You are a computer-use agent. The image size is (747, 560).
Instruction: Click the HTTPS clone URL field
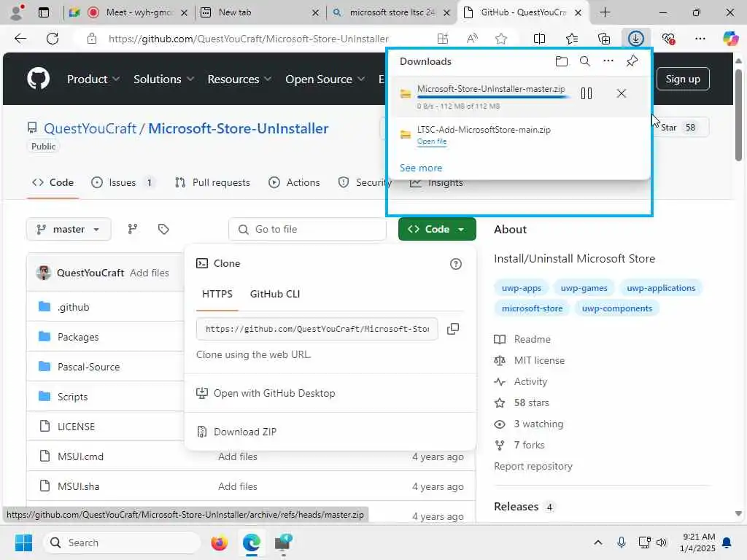(x=317, y=329)
